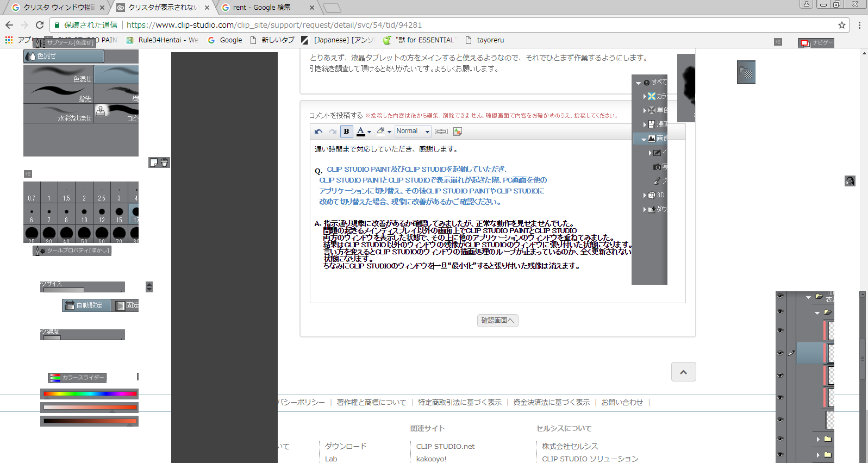
Task: Click the trash can icon beside sub tool panel
Action: 165,162
